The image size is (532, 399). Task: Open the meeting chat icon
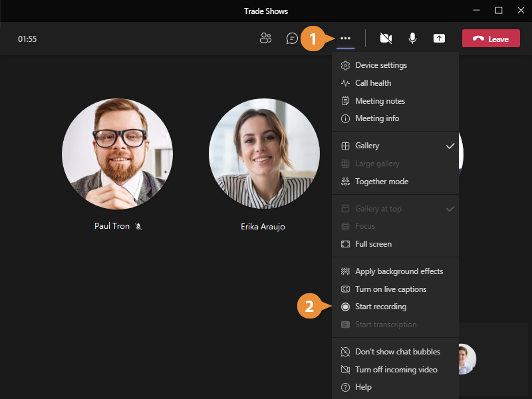click(x=292, y=39)
